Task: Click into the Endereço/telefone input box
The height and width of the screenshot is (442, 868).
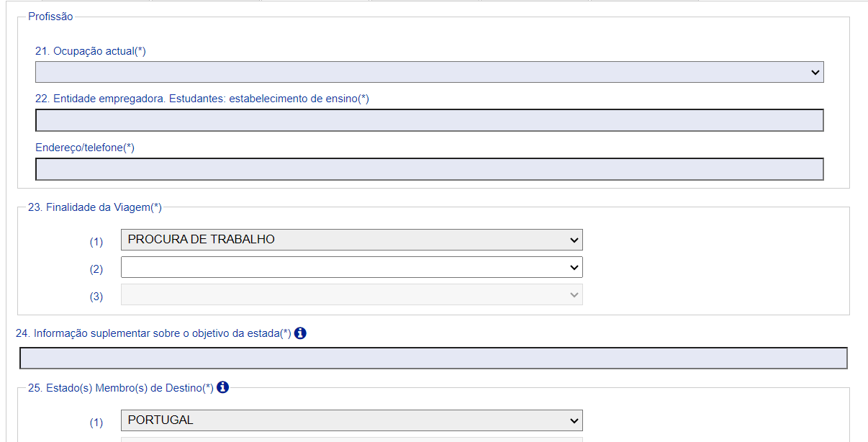Action: 430,169
